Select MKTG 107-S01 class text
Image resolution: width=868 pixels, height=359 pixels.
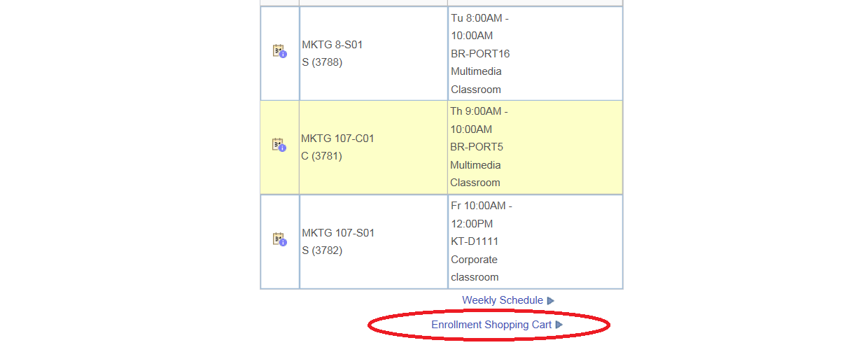click(x=338, y=232)
